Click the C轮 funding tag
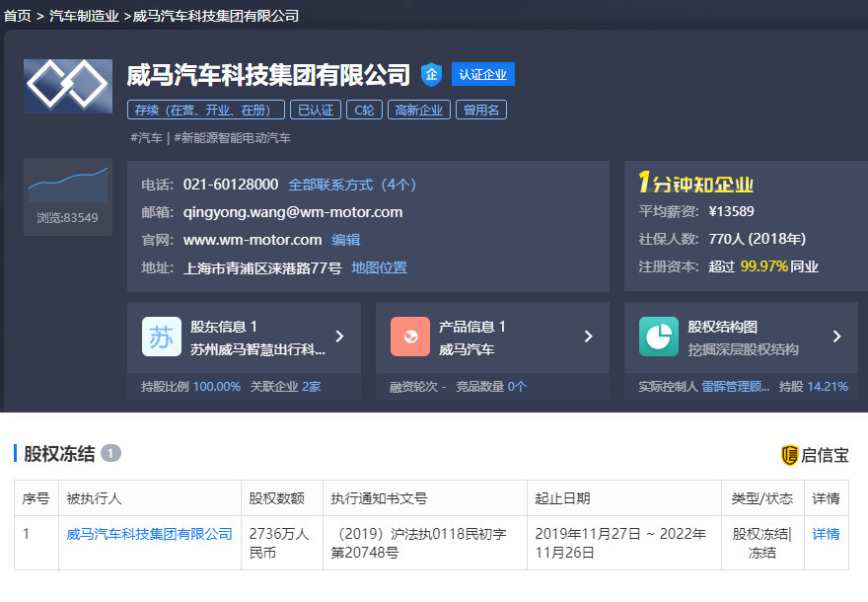 pos(364,110)
